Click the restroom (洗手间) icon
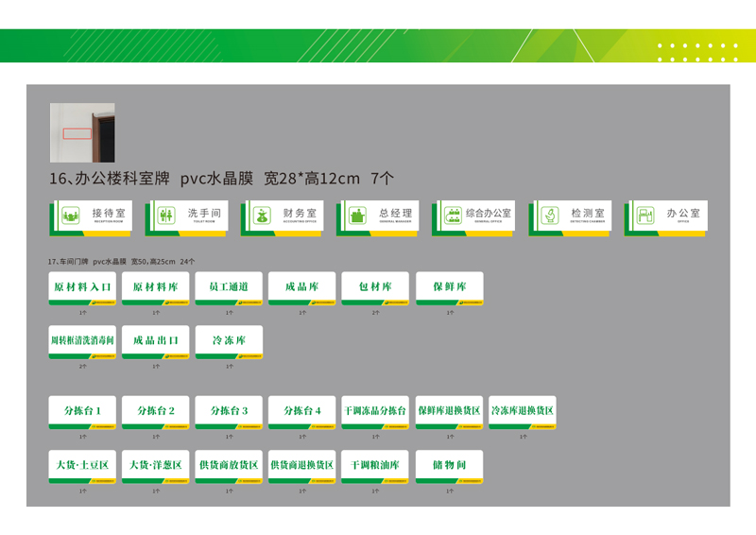The width and height of the screenshot is (756, 535). coord(166,216)
